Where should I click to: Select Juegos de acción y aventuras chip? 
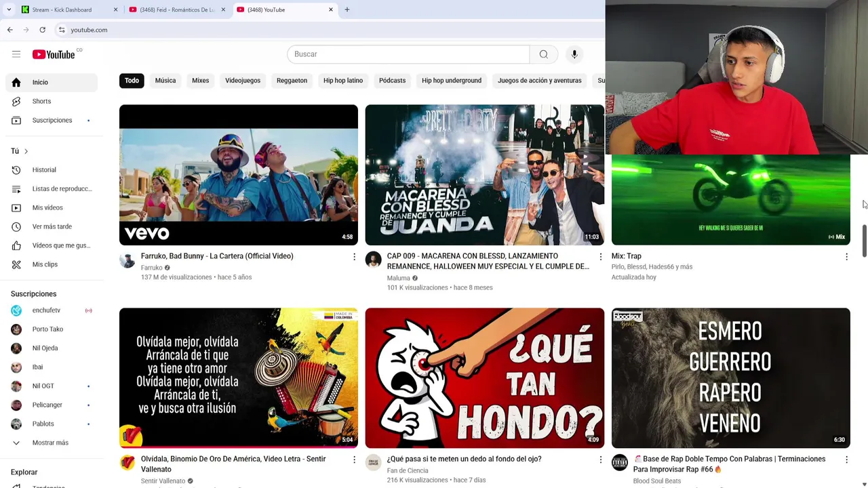pyautogui.click(x=540, y=81)
